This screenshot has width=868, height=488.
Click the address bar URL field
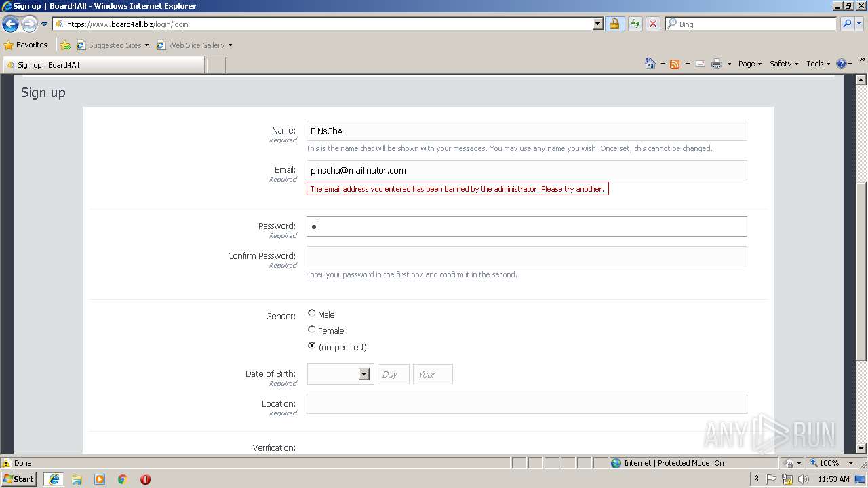[x=323, y=24]
